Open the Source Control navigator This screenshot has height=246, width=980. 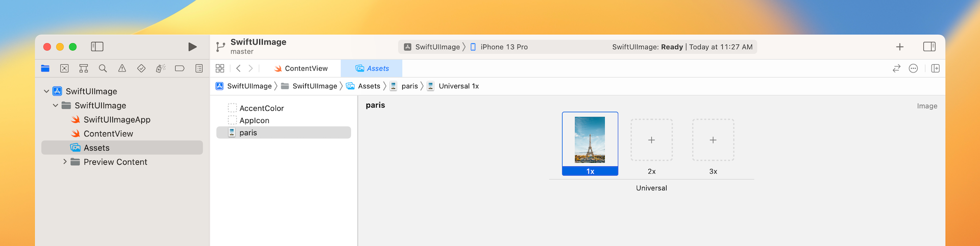tap(64, 68)
